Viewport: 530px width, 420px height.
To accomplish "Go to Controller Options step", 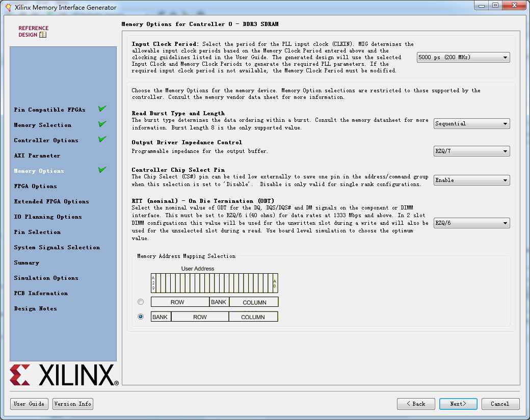I will pos(46,140).
